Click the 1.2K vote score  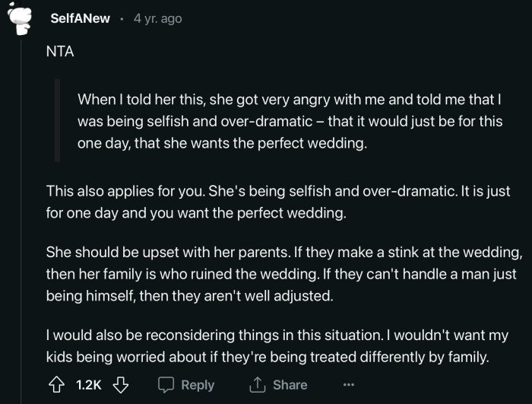point(89,385)
